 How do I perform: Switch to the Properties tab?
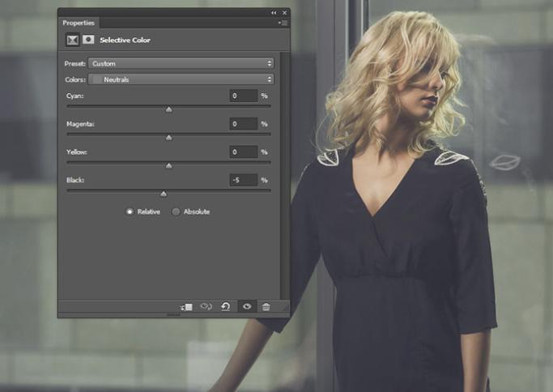tap(79, 23)
